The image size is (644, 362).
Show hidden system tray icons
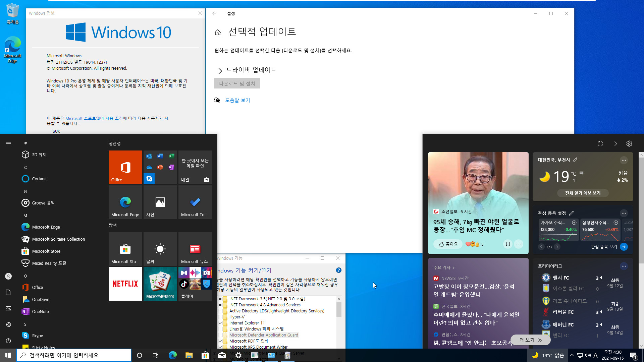(x=572, y=355)
